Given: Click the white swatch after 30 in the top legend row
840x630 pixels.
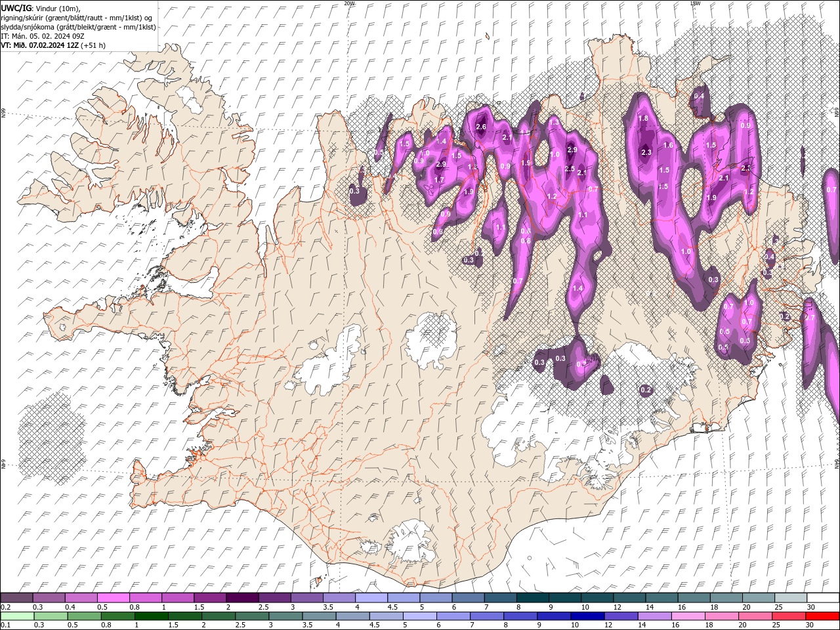Looking at the screenshot, I should pos(823,598).
